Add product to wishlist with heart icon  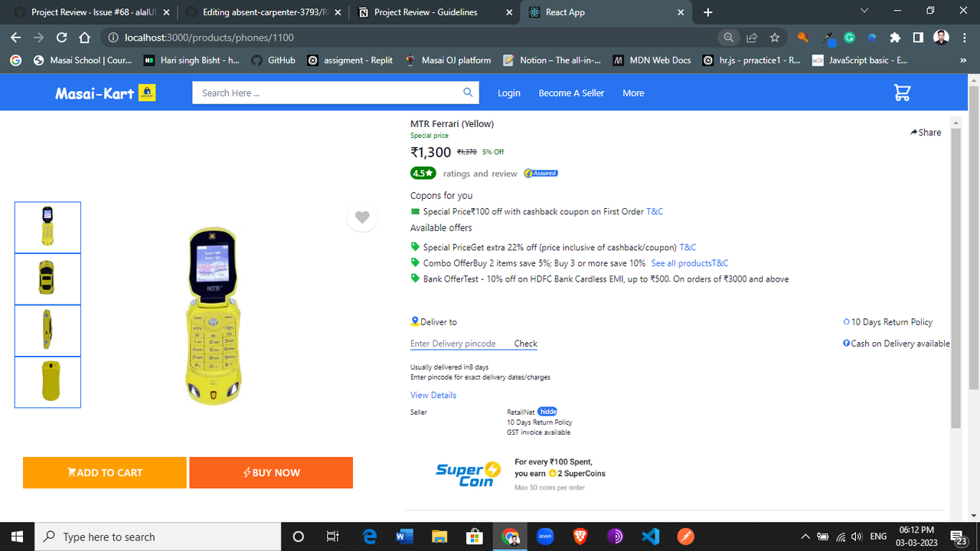tap(362, 217)
